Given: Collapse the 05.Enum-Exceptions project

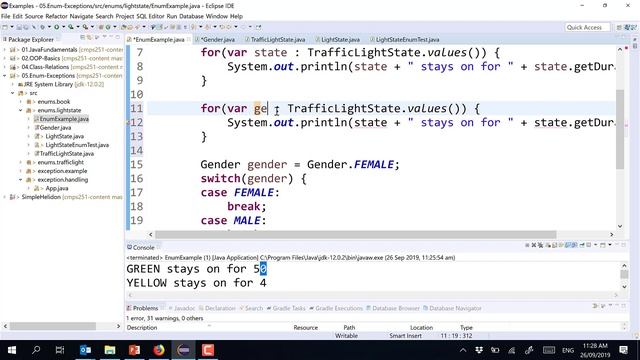Looking at the screenshot, I should 5,76.
